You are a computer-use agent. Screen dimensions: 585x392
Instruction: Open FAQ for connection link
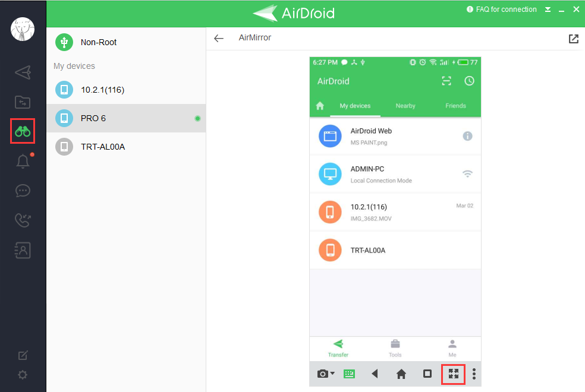502,10
